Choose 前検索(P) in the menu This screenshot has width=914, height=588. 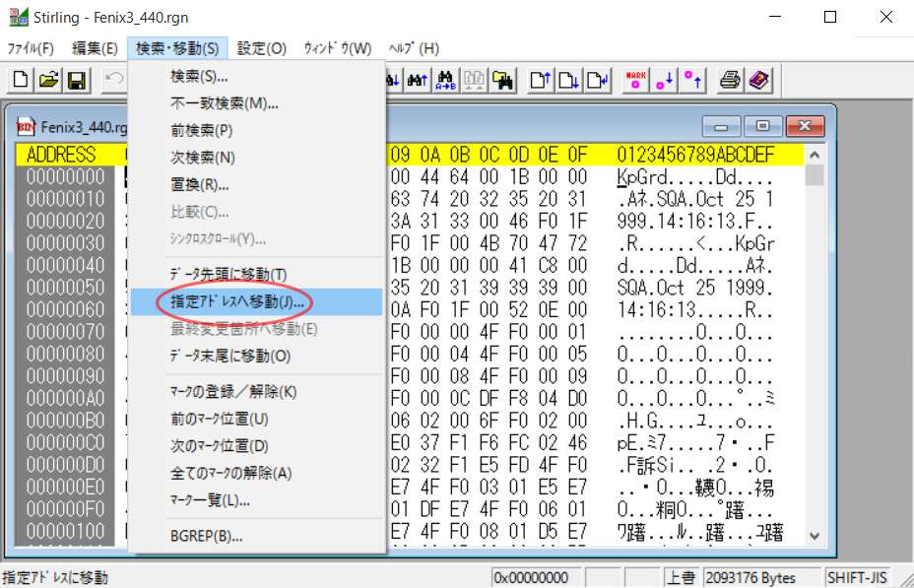(256, 131)
